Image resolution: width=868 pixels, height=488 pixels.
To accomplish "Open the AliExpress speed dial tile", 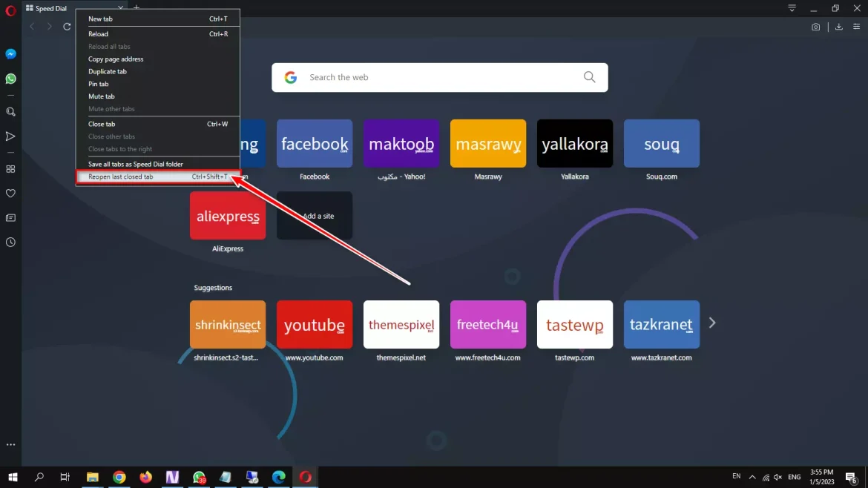I will pyautogui.click(x=228, y=216).
